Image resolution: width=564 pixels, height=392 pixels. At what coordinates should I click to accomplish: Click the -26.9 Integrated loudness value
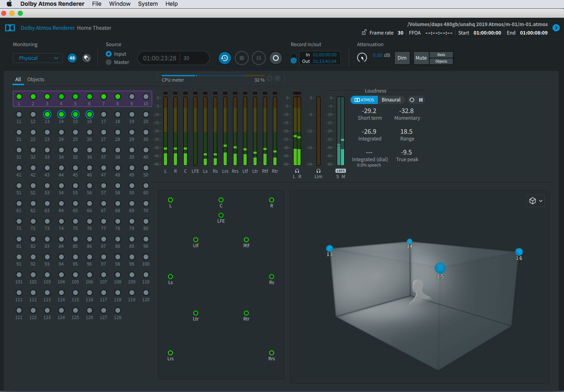coord(369,132)
